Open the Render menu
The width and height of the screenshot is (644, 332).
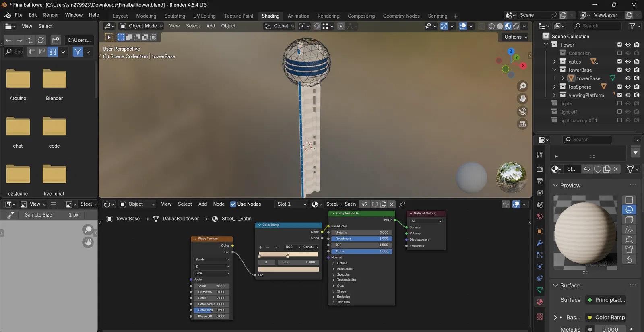51,15
